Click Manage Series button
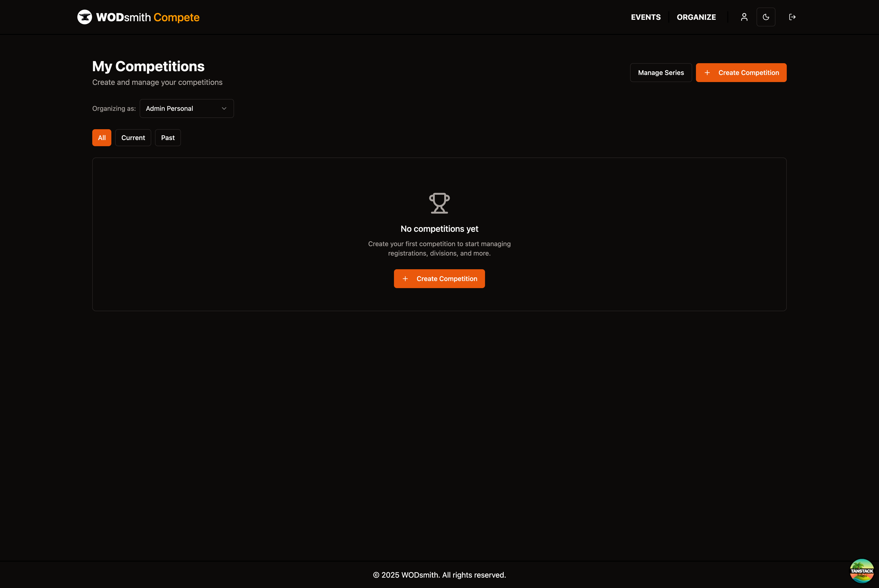Screen dimensions: 879x588 click(x=661, y=73)
